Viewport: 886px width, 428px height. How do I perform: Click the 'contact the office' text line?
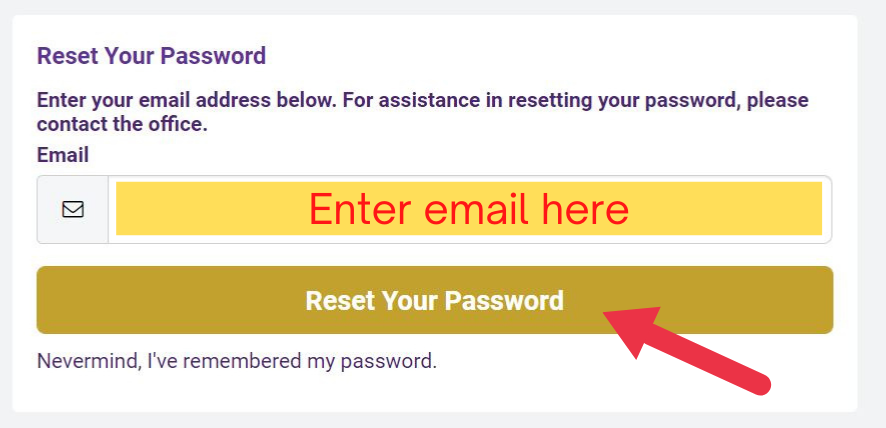(122, 124)
